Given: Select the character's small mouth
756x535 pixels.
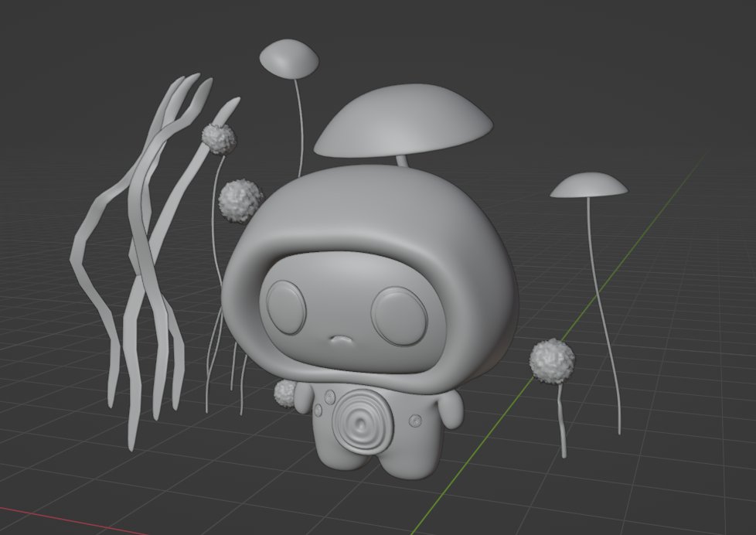Looking at the screenshot, I should tap(342, 340).
